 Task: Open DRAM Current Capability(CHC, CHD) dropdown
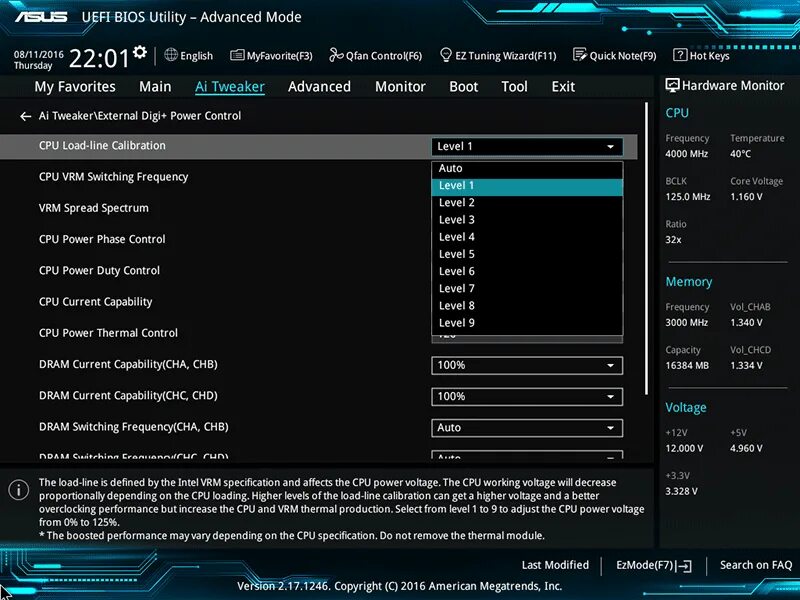(x=527, y=397)
